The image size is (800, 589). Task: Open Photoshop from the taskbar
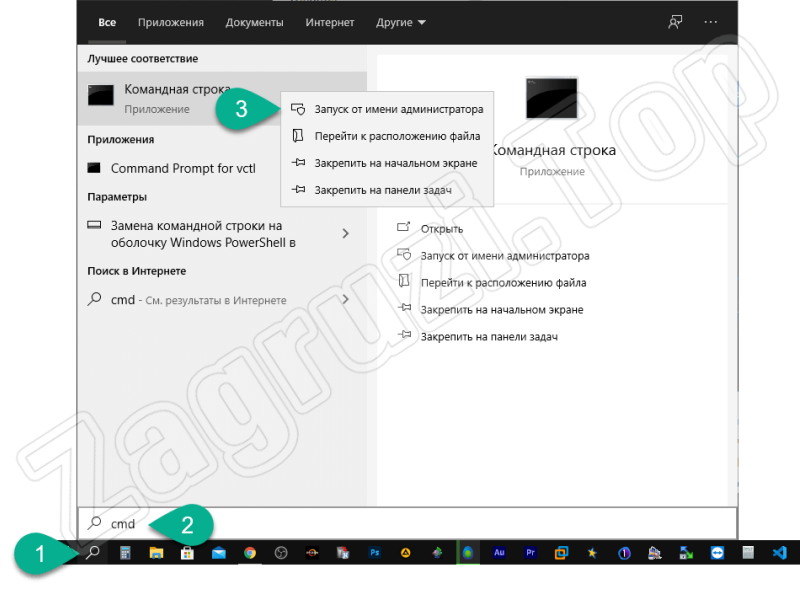pyautogui.click(x=375, y=552)
